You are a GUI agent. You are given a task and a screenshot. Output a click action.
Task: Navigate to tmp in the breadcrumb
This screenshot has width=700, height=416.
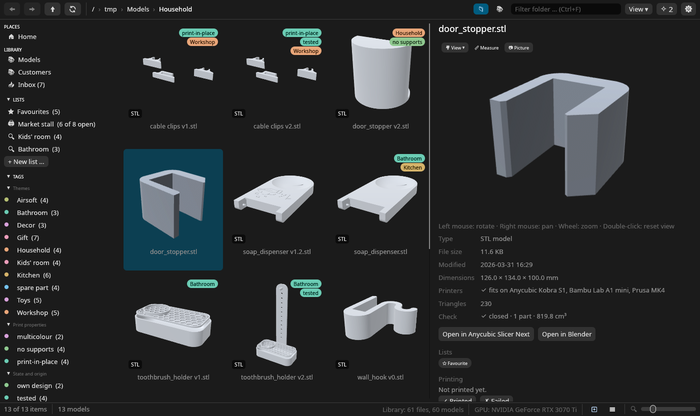(110, 9)
